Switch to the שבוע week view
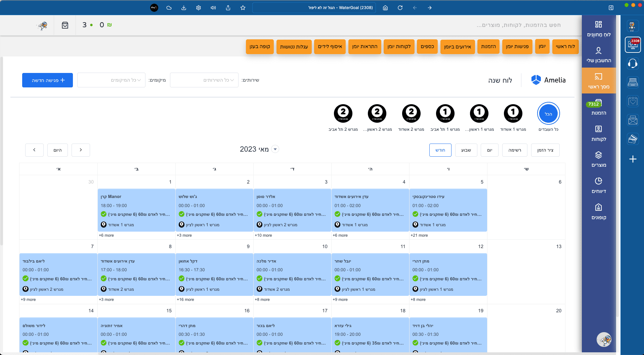Screen dimensions: 644x355 pos(466,150)
